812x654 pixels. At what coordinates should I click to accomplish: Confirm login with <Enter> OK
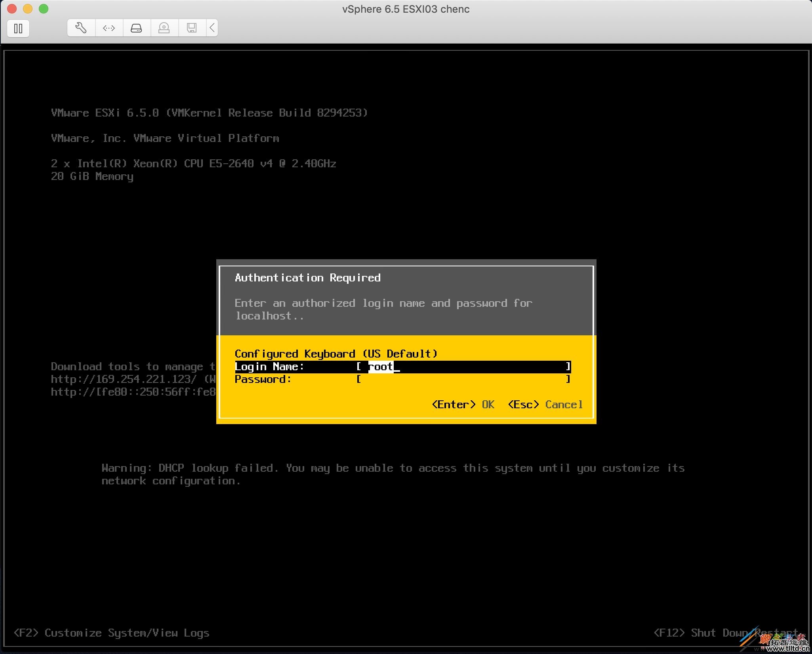(463, 405)
